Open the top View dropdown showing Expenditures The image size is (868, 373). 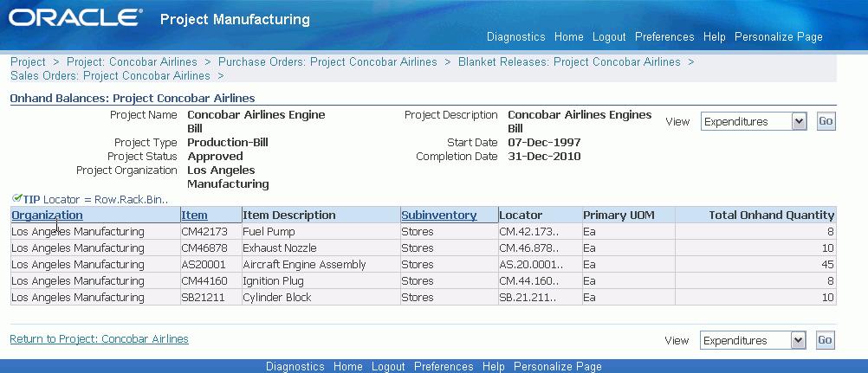[x=754, y=122]
